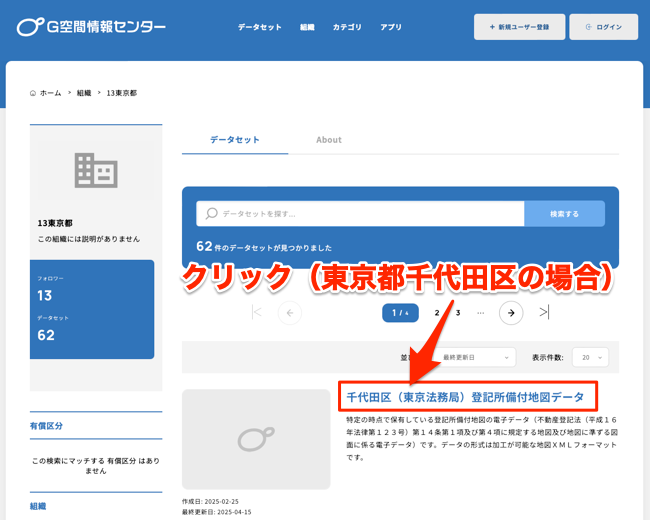This screenshot has width=650, height=520.
Task: Open the 表示件数 20 dropdown
Action: tap(590, 357)
